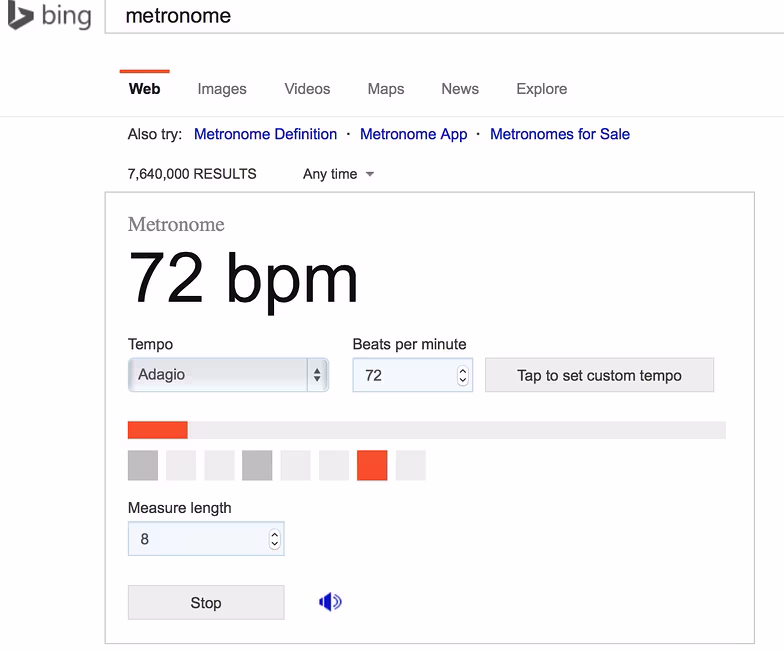The height and width of the screenshot is (650, 784).
Task: Expand the Any time filter dropdown
Action: tap(338, 174)
